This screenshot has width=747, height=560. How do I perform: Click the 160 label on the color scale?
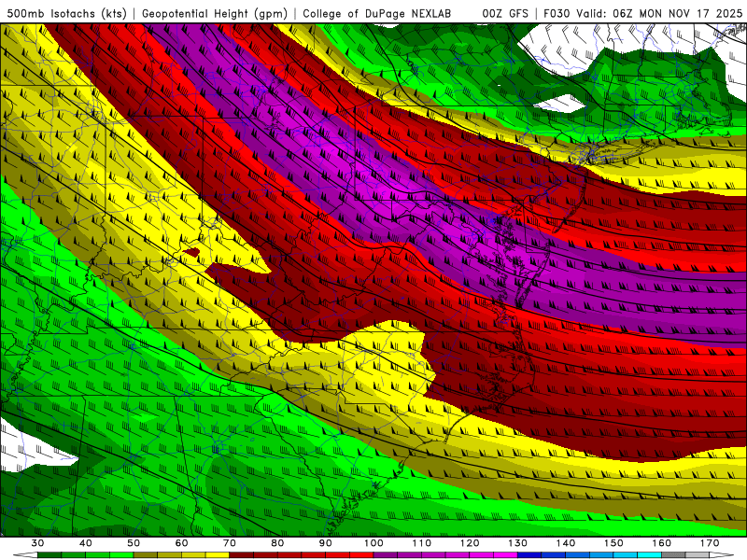(662, 543)
